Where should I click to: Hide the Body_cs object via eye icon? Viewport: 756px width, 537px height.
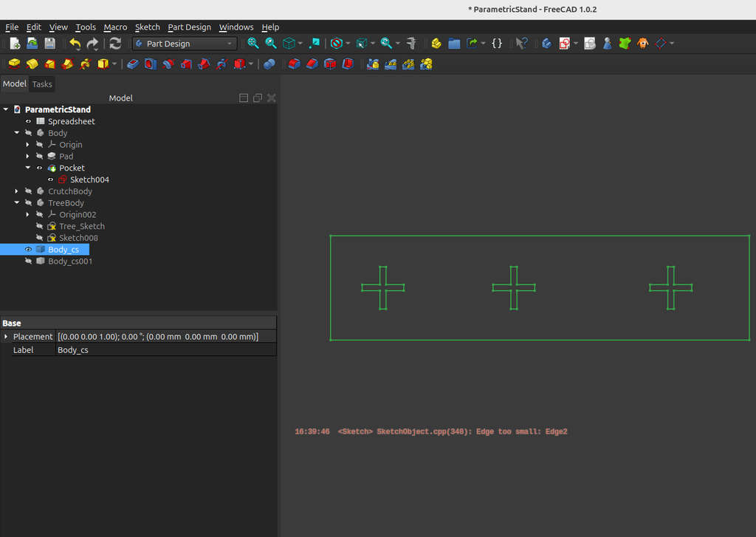pos(29,250)
